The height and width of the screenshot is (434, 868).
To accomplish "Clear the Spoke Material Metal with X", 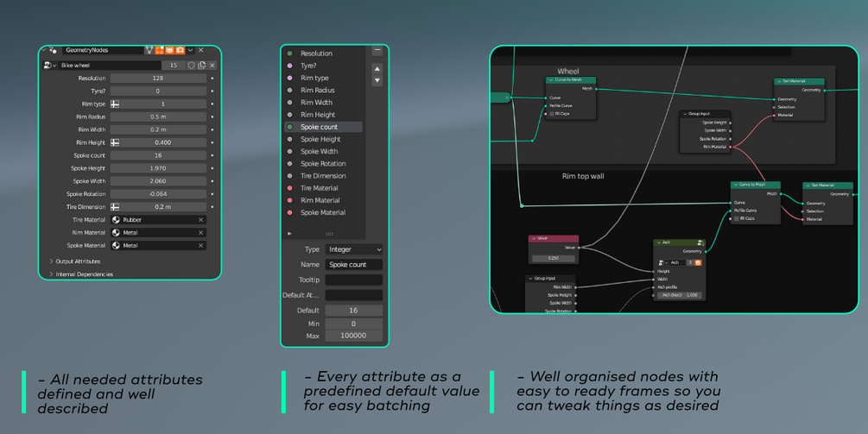I will [201, 245].
